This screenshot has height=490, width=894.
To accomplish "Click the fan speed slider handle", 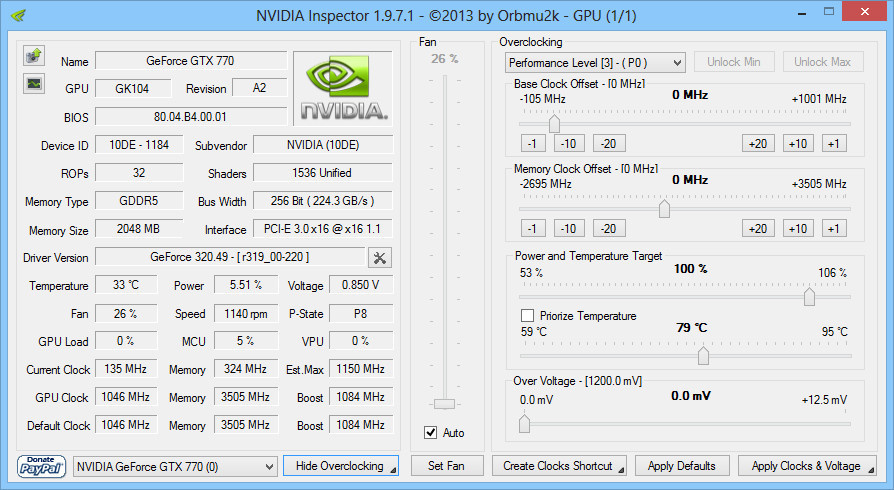I will pos(444,404).
